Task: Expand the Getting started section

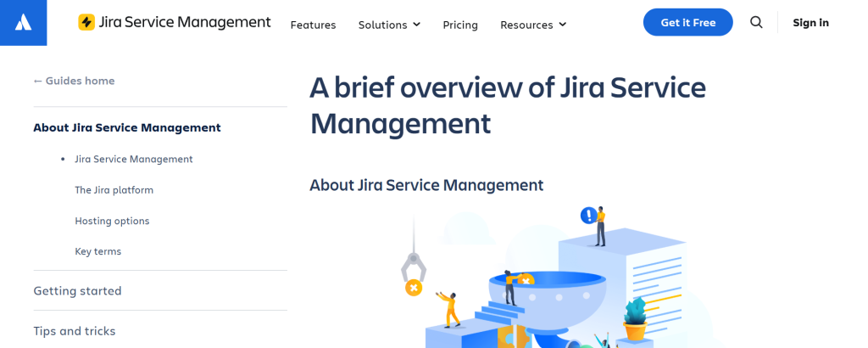Action: (77, 290)
